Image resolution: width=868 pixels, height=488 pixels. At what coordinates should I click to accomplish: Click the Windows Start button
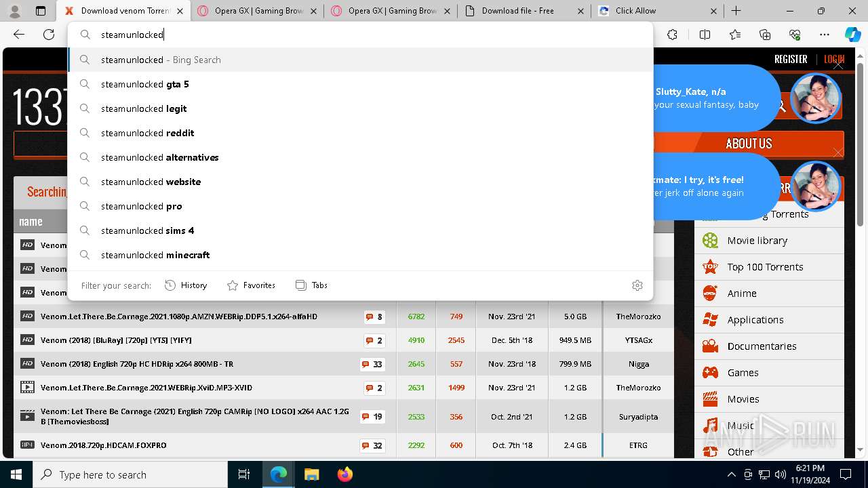[16, 474]
